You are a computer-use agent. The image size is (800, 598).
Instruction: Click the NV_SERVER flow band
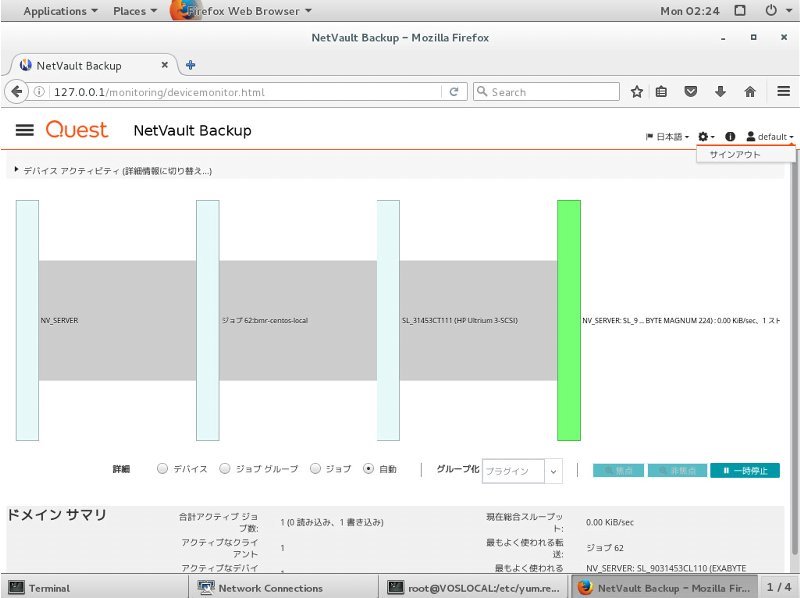pos(117,320)
